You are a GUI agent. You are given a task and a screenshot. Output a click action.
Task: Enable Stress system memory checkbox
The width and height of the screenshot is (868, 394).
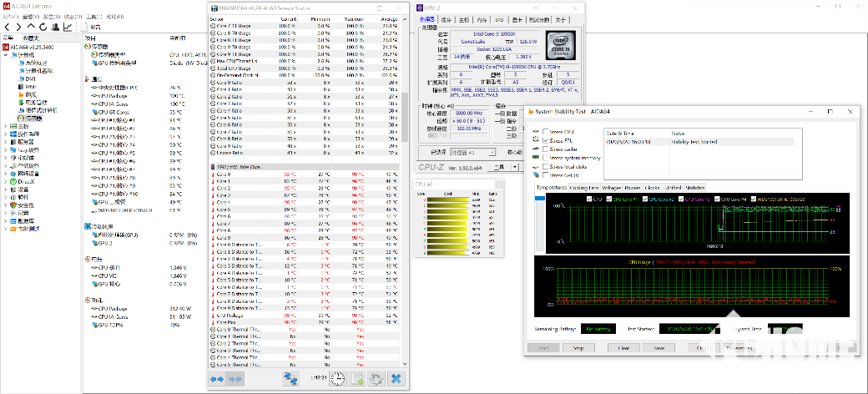coord(546,158)
